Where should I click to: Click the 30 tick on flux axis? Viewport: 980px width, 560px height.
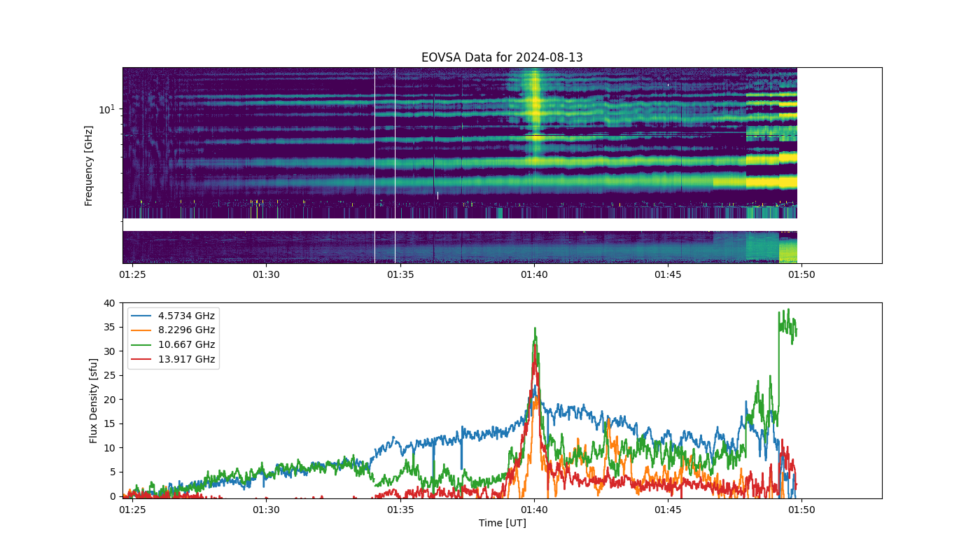point(109,351)
